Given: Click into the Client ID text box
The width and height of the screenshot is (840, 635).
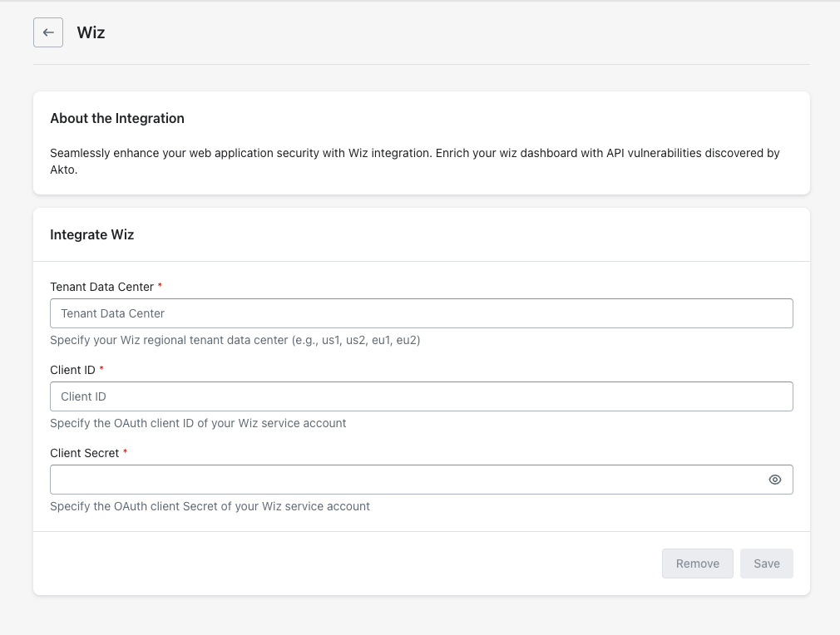Looking at the screenshot, I should (422, 396).
